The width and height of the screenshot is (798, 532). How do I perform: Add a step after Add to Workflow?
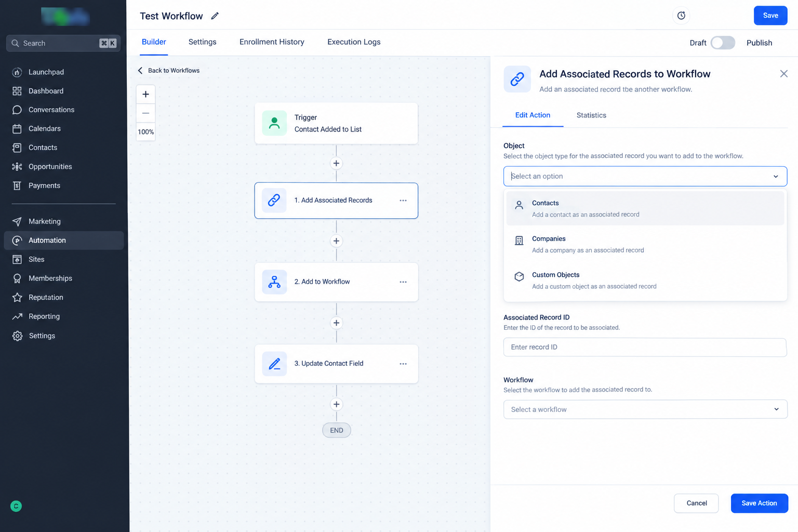pos(336,323)
